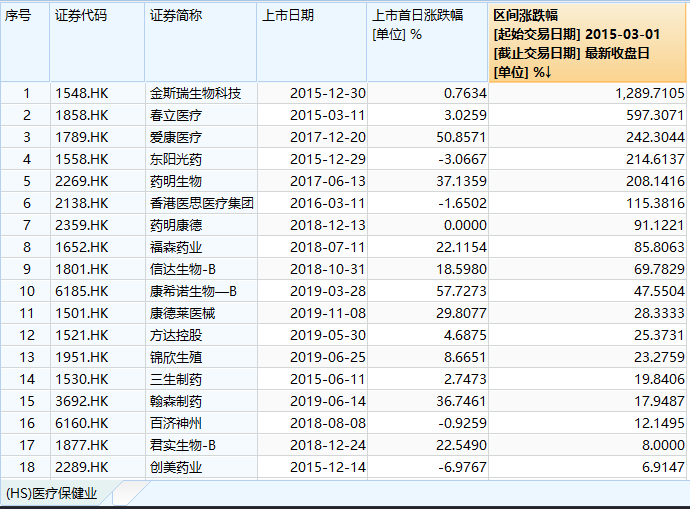Select the value 214.6137
The height and width of the screenshot is (509, 690).
(x=655, y=159)
